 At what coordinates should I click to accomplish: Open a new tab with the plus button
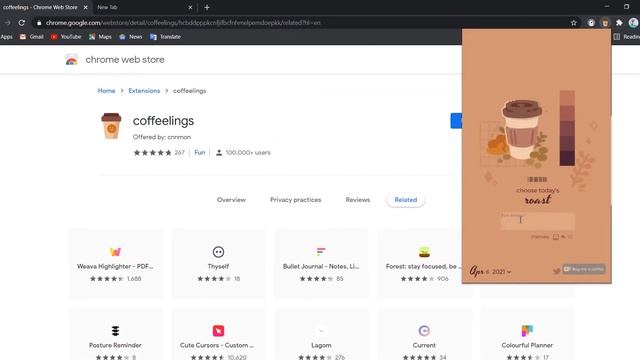tap(207, 7)
